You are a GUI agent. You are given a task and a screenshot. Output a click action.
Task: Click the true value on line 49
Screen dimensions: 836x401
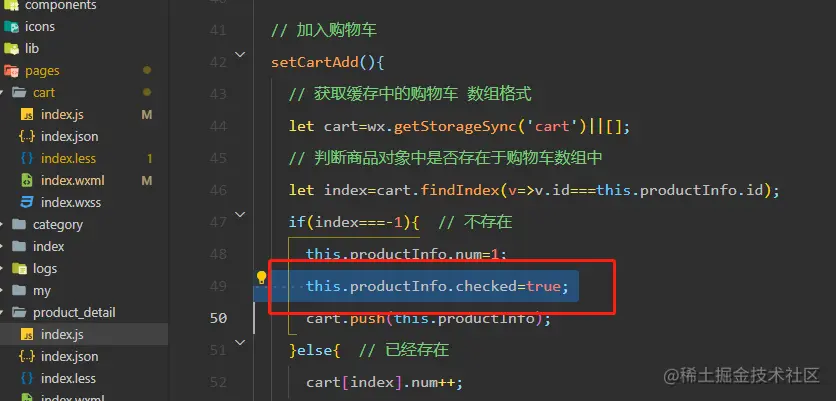[543, 286]
